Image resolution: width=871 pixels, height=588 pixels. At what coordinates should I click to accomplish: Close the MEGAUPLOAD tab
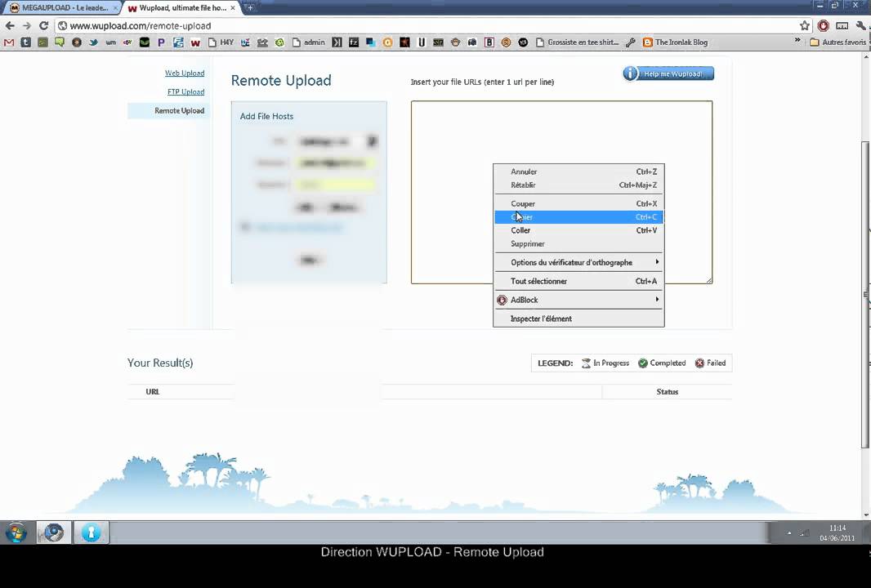click(115, 8)
